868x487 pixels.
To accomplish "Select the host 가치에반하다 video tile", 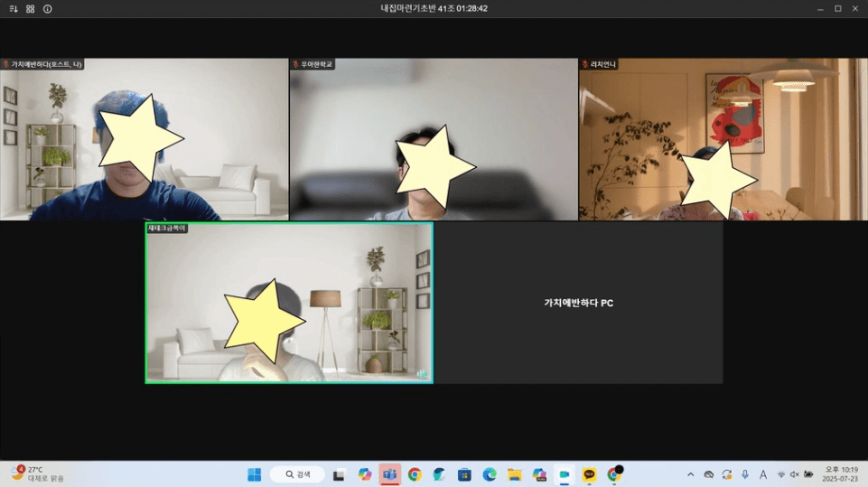I will click(x=144, y=139).
